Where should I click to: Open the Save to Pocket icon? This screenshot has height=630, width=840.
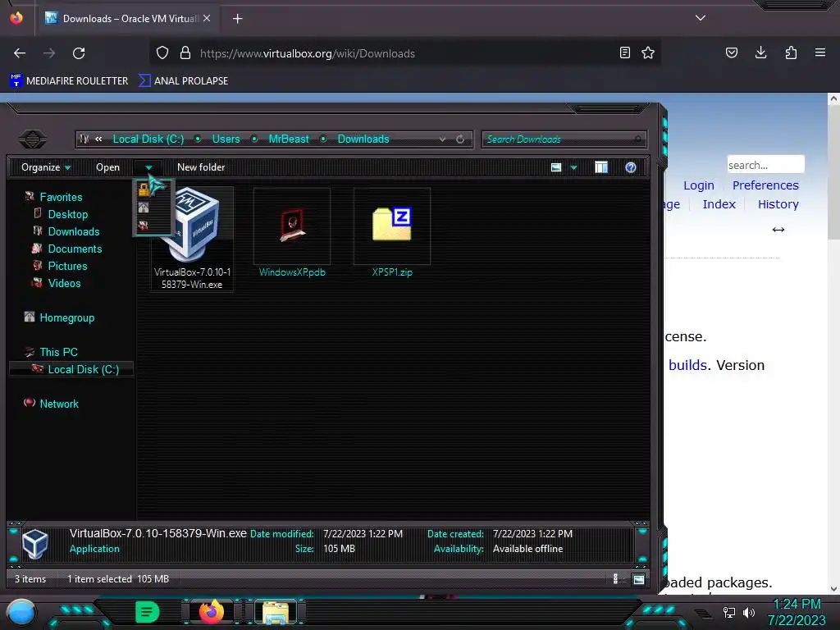coord(731,52)
